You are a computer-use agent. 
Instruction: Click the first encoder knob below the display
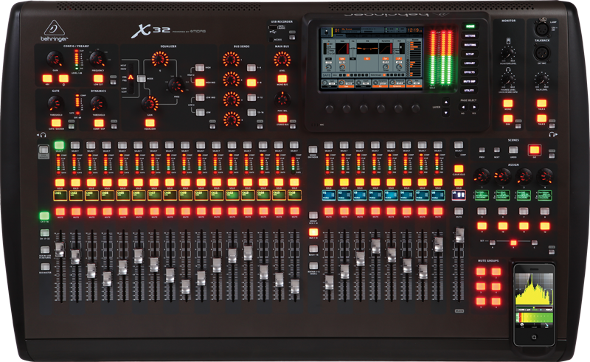(x=329, y=109)
